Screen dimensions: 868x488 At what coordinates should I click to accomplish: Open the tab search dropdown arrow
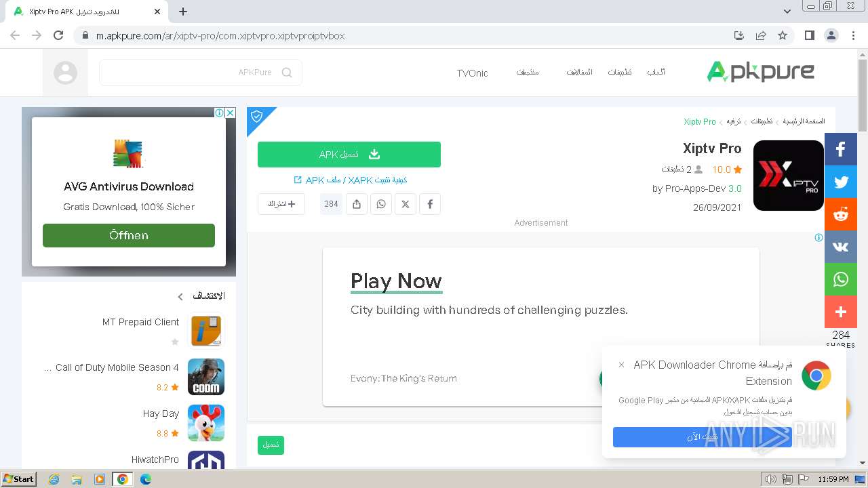(787, 12)
